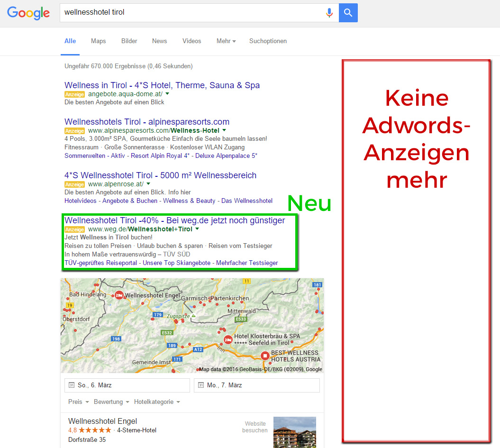Click the Best Wellness Hotels Austria map marker

click(x=265, y=356)
